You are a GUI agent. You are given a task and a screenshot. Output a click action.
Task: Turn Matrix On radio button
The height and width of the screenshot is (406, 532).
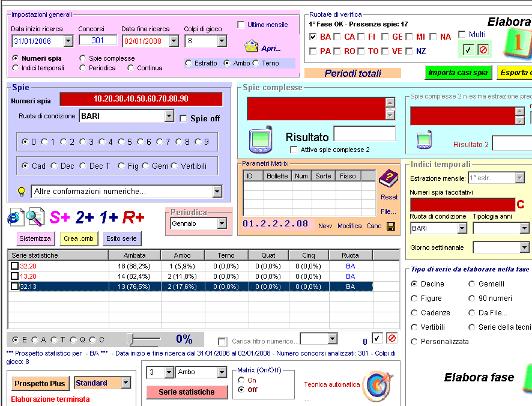(241, 380)
